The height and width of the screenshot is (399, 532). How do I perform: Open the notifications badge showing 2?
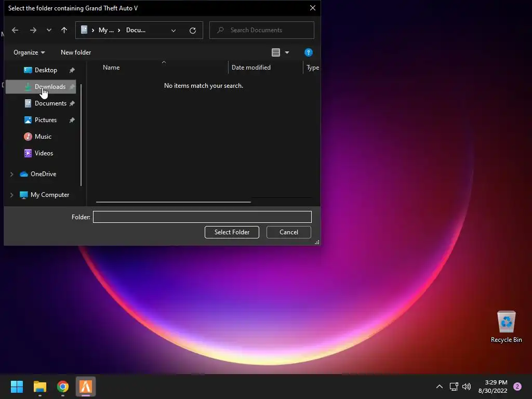tap(517, 387)
